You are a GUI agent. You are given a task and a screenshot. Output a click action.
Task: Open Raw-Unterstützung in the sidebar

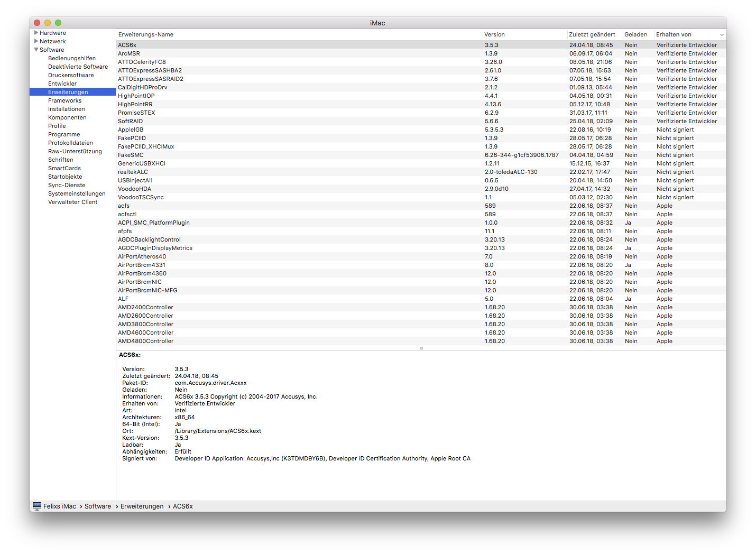(x=75, y=151)
